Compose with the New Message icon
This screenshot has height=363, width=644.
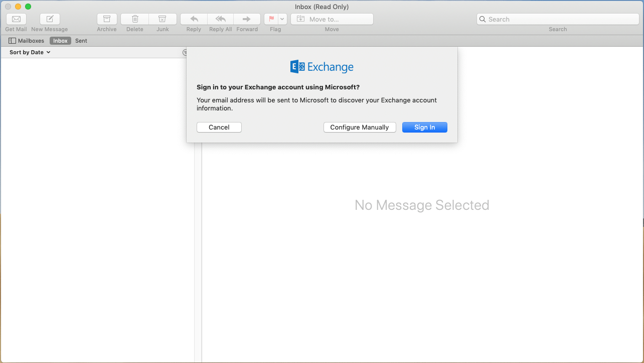[x=50, y=19]
